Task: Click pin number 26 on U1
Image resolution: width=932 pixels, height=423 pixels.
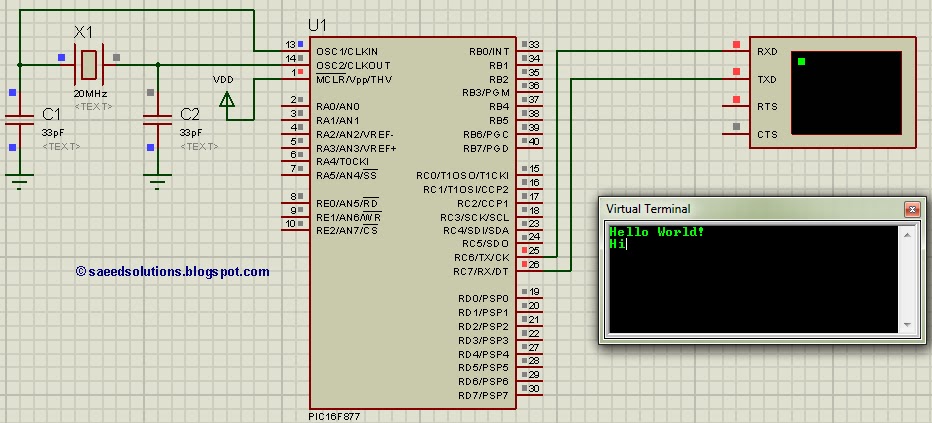Action: click(534, 265)
